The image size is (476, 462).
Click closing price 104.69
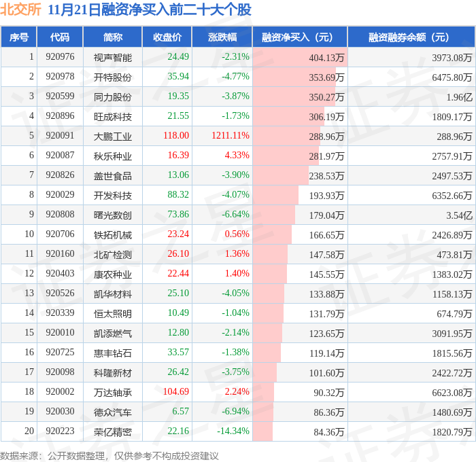(175, 391)
